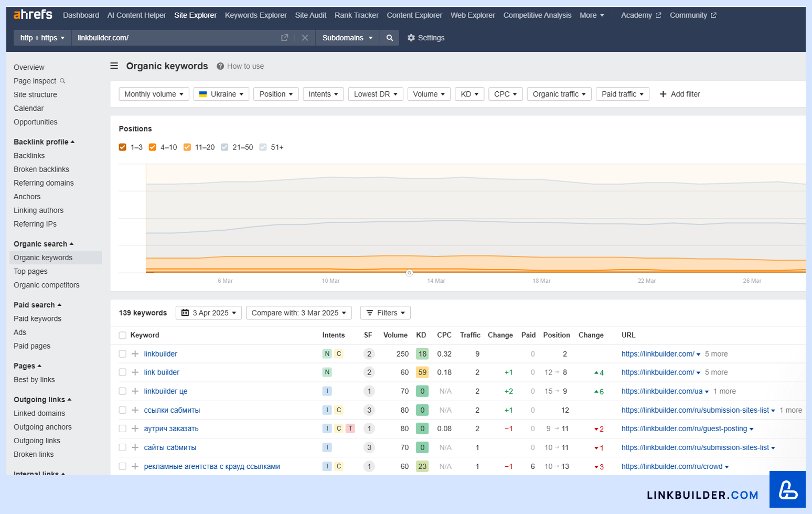Image resolution: width=812 pixels, height=514 pixels.
Task: Open the Monthly volume dropdown
Action: [x=154, y=94]
